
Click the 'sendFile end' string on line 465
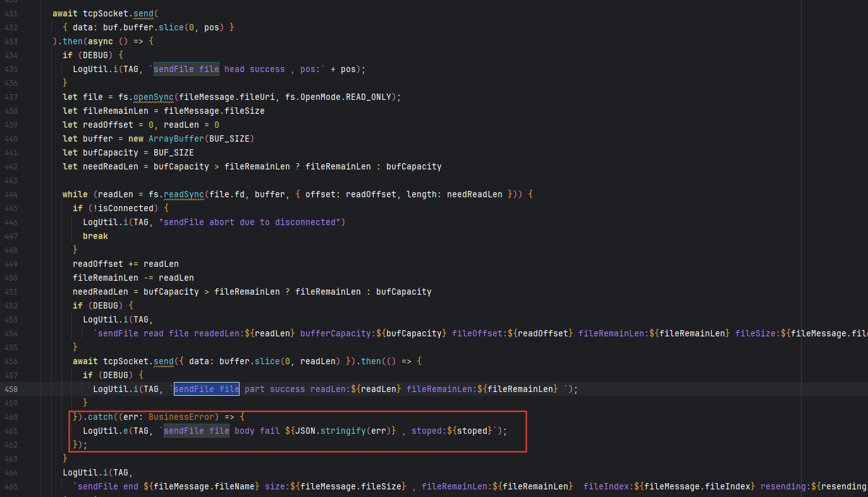[x=107, y=487]
